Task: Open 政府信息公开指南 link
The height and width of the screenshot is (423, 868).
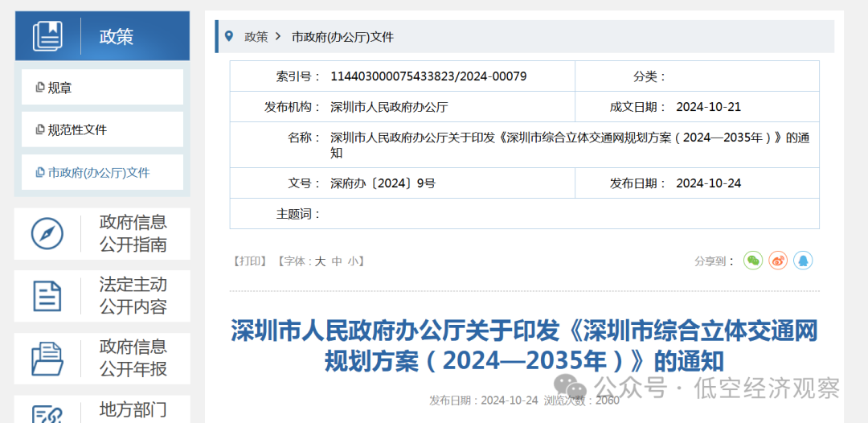Action: (x=133, y=234)
